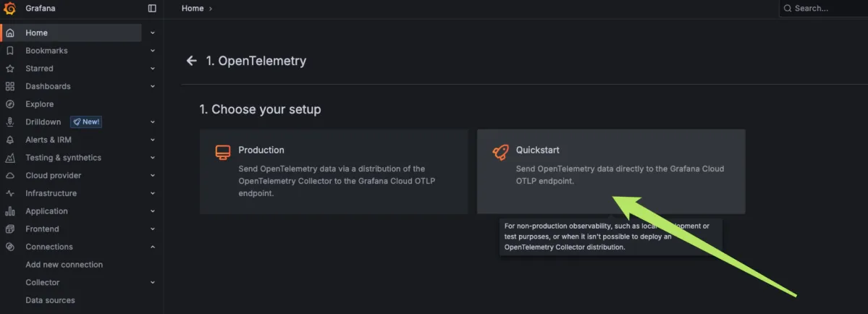This screenshot has height=314, width=868.
Task: Expand the Collector submenu chevron
Action: point(153,282)
